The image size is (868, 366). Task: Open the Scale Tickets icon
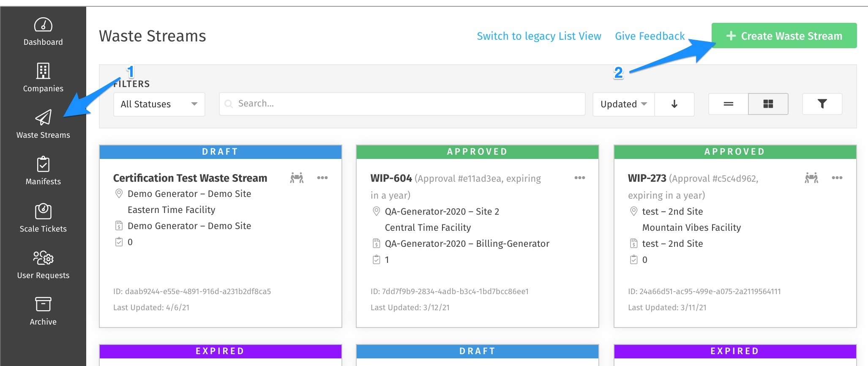point(43,211)
